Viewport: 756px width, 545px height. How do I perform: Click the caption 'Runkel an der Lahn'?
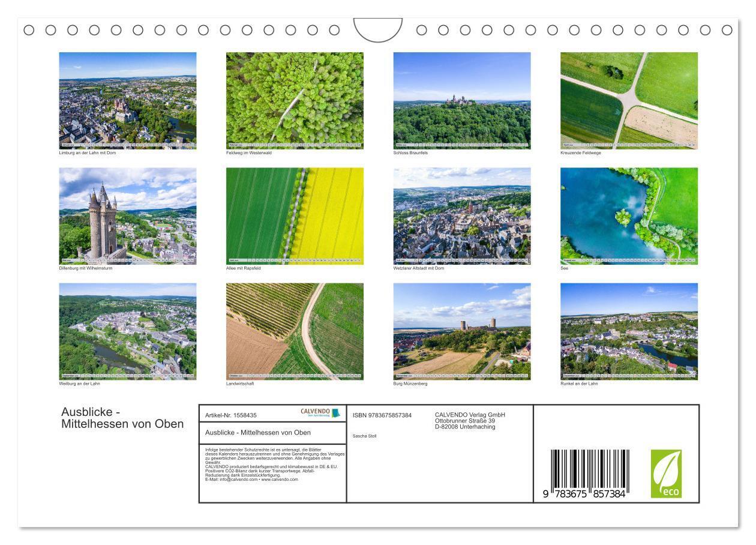click(579, 384)
